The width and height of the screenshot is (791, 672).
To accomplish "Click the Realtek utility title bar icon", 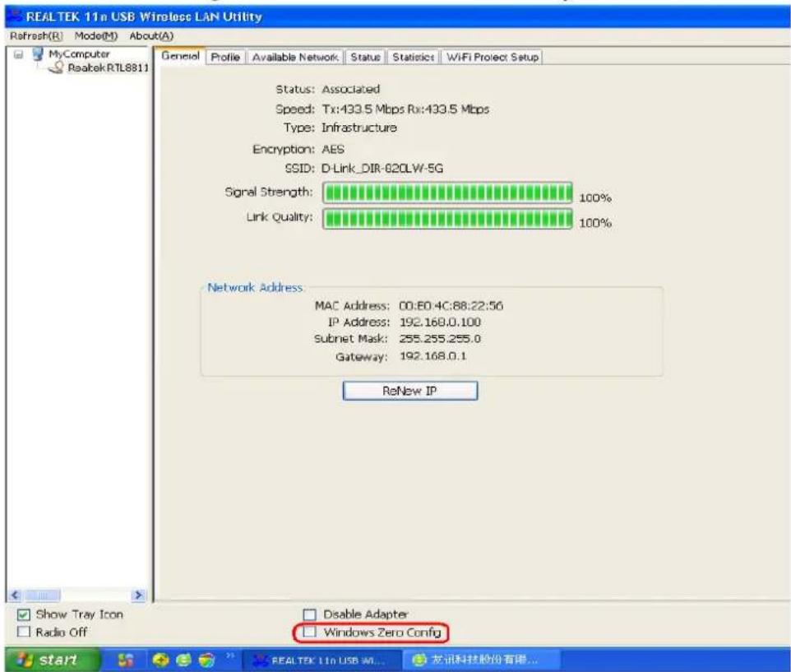I will [x=16, y=16].
